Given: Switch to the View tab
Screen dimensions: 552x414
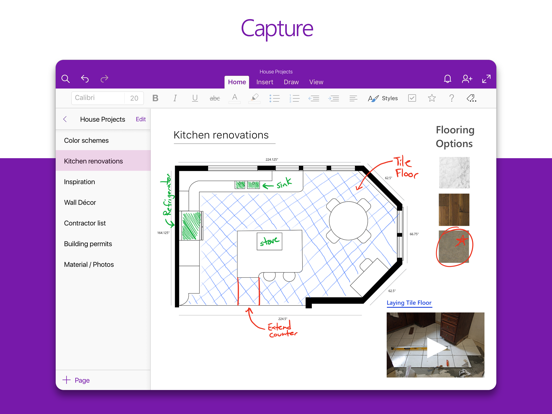Looking at the screenshot, I should 316,82.
